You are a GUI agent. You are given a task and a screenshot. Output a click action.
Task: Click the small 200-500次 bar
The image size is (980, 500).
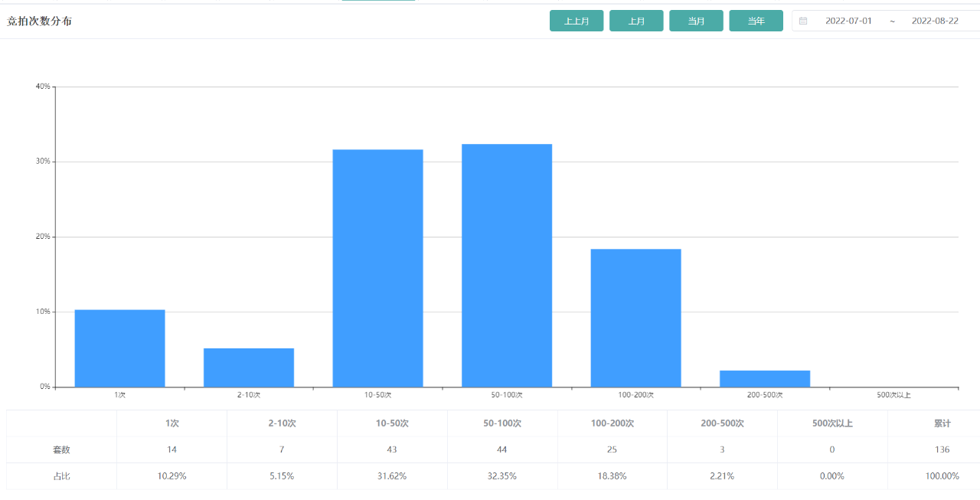tap(765, 379)
